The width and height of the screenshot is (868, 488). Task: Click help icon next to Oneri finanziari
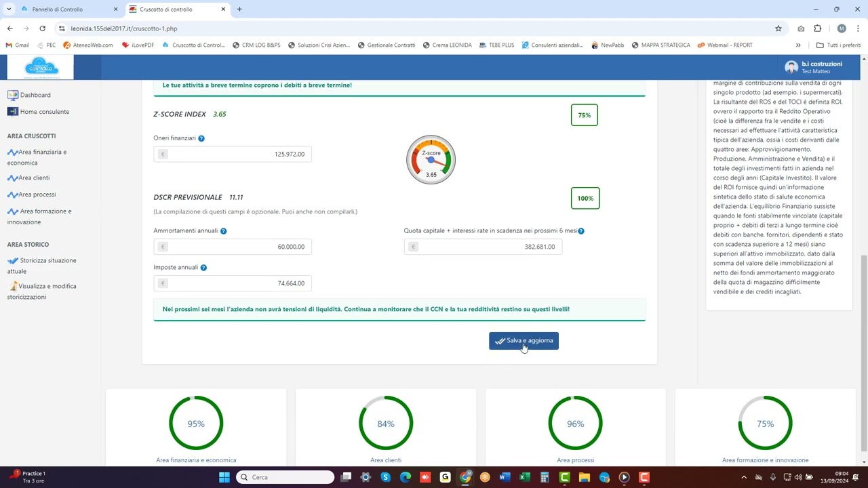(201, 138)
